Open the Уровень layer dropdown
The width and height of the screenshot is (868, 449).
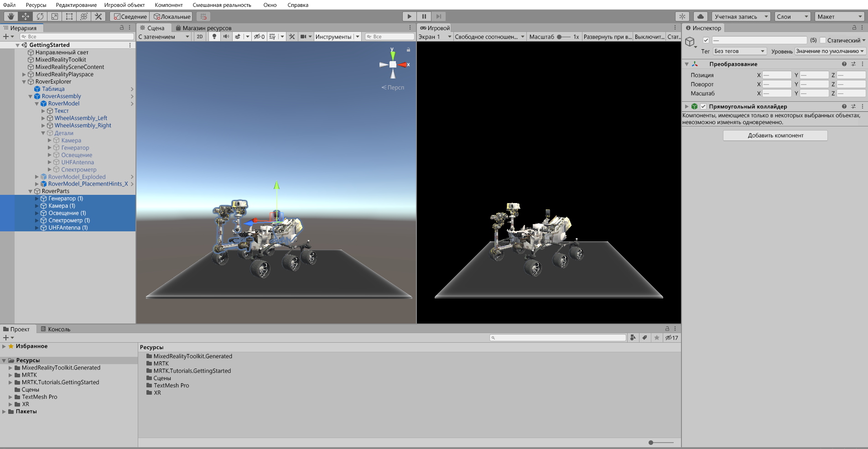830,51
